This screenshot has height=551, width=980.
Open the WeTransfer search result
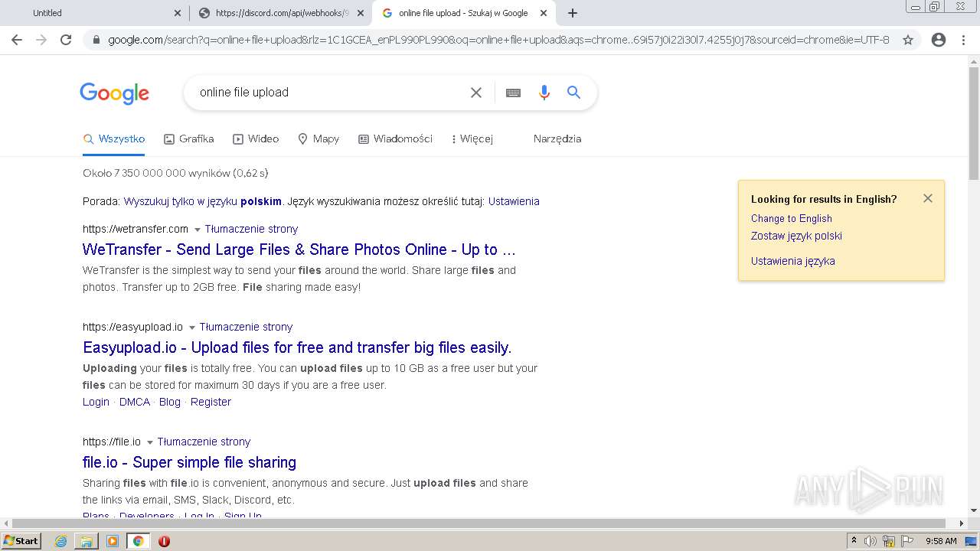(x=299, y=249)
